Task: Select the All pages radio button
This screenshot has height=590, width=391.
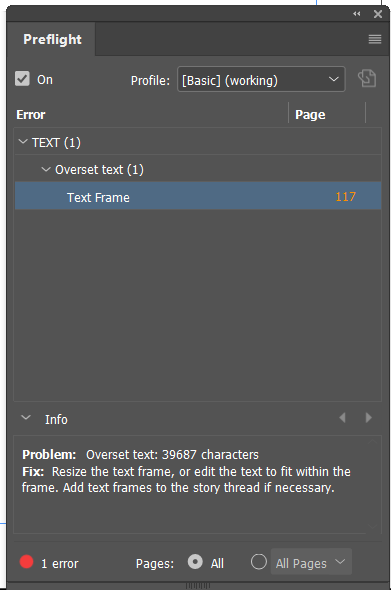Action: point(195,562)
